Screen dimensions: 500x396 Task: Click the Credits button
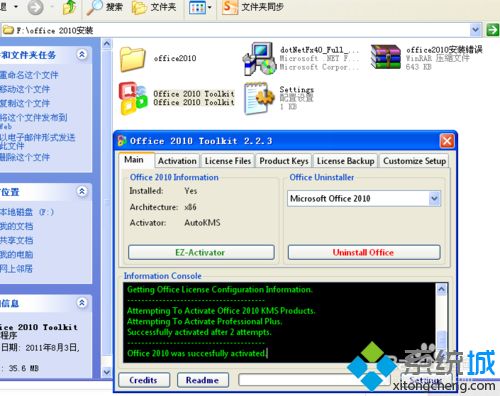click(144, 380)
